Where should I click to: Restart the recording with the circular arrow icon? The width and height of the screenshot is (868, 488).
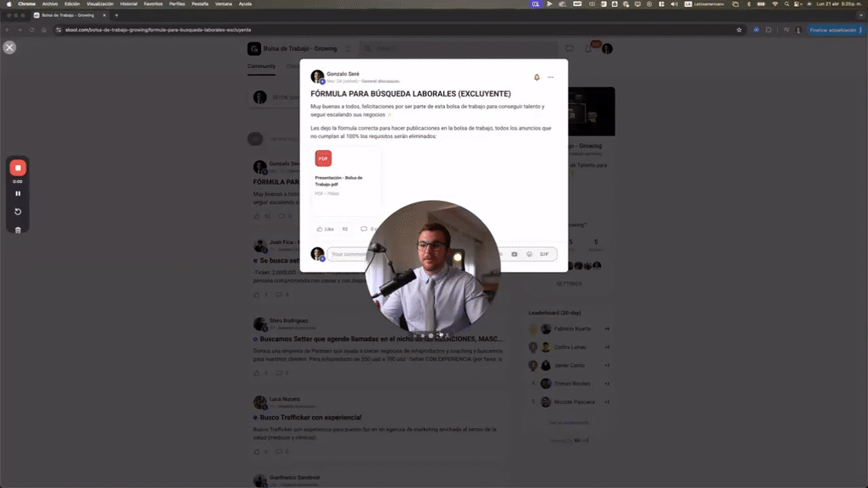coord(18,212)
